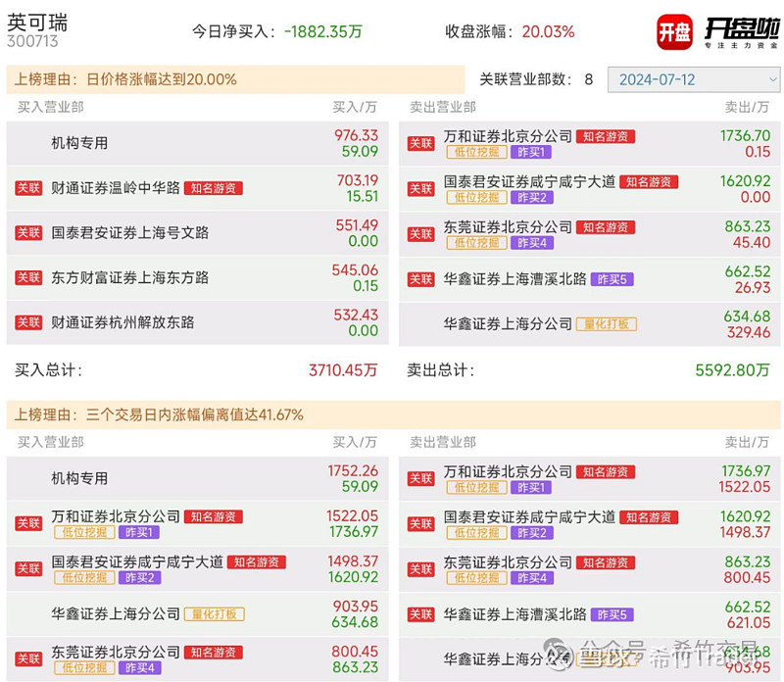The height and width of the screenshot is (682, 784).
Task: Click 知名游资 tag in row selling 1736.70
Action: (x=606, y=136)
